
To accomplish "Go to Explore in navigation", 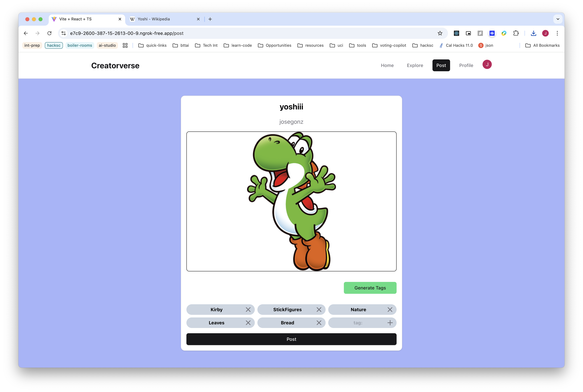I will tap(415, 65).
